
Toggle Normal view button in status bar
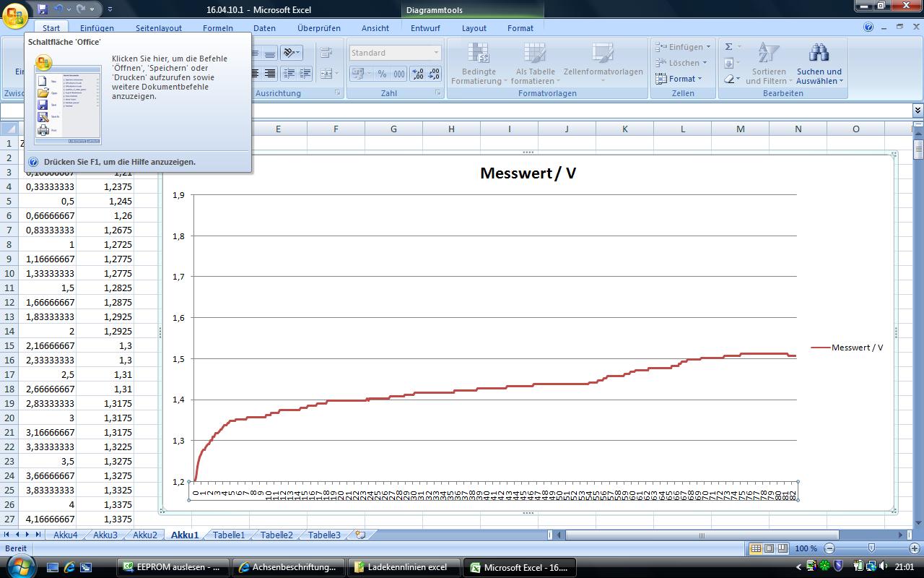coord(756,548)
